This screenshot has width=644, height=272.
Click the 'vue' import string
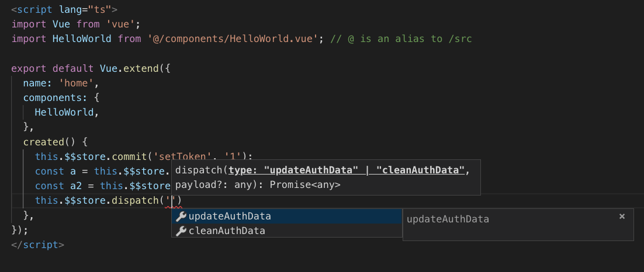pyautogui.click(x=121, y=24)
